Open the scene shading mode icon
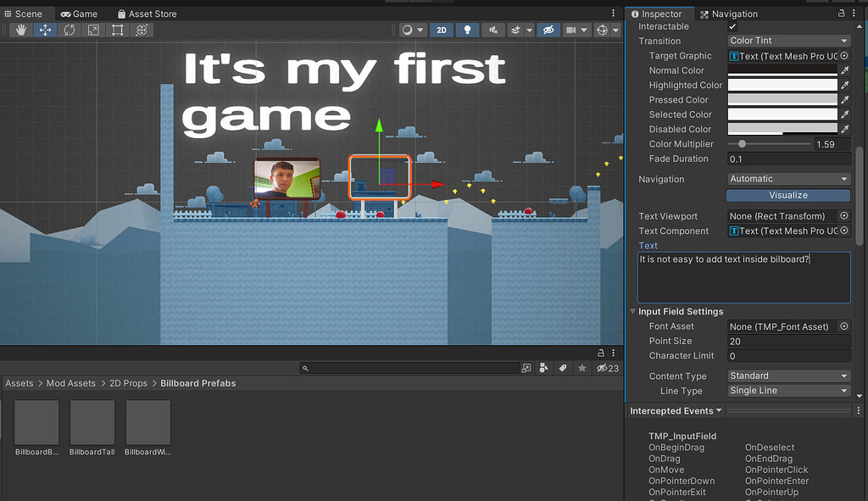The height and width of the screenshot is (501, 868). coord(409,30)
